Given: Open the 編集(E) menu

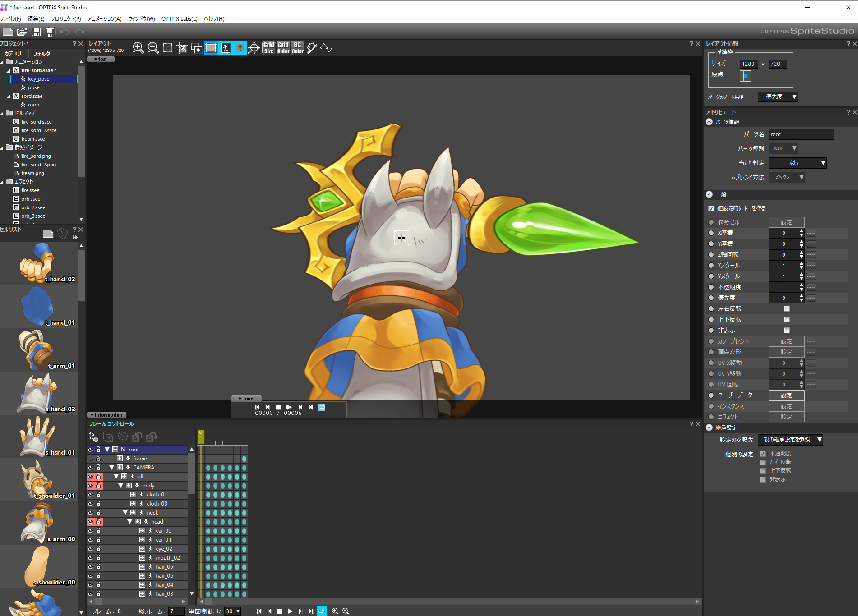Looking at the screenshot, I should pyautogui.click(x=36, y=18).
